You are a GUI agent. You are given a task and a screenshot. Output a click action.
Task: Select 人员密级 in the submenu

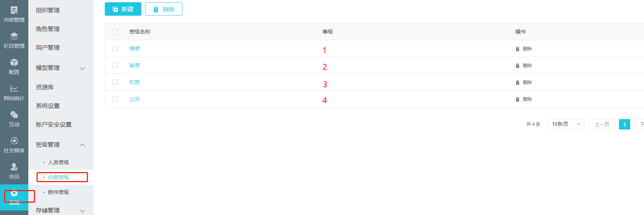[x=59, y=162]
